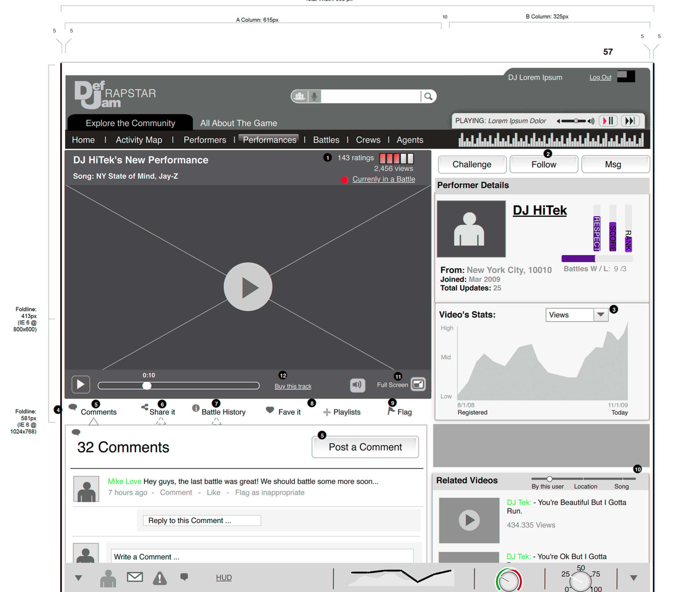Open the alert warning icon in HUD
Image resolution: width=700 pixels, height=592 pixels.
point(160,578)
